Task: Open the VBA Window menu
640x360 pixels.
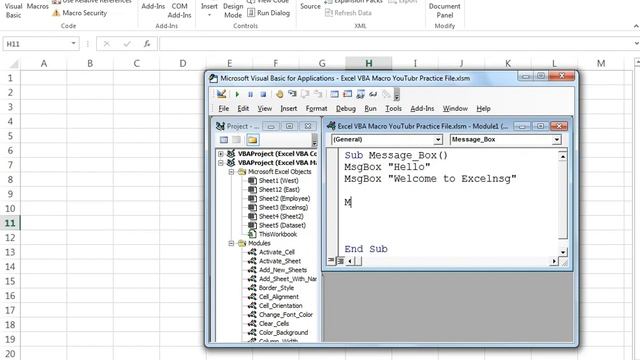Action: click(x=455, y=109)
